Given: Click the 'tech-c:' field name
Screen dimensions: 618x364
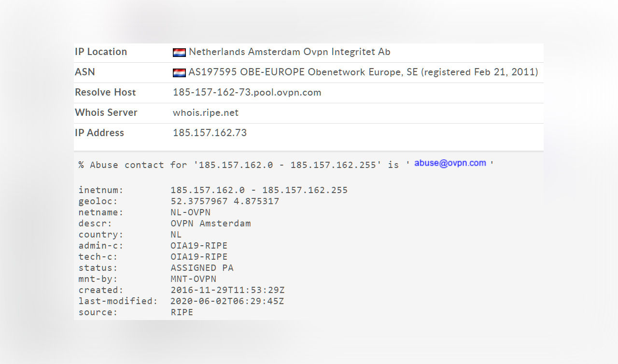Looking at the screenshot, I should point(98,256).
